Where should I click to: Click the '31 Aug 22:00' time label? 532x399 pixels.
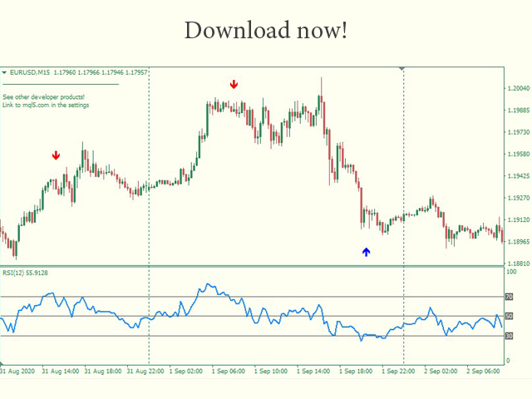(x=144, y=372)
